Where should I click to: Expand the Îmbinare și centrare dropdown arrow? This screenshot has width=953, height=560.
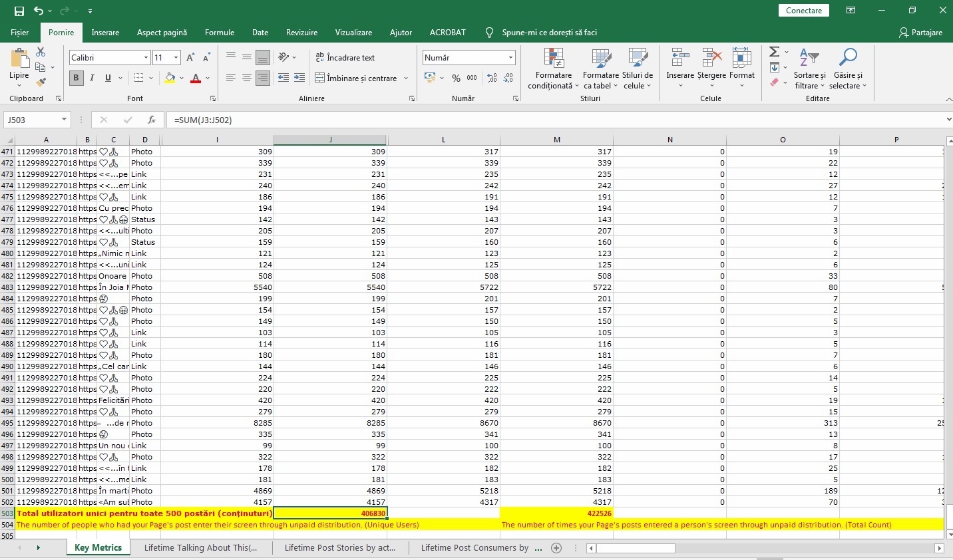point(406,78)
